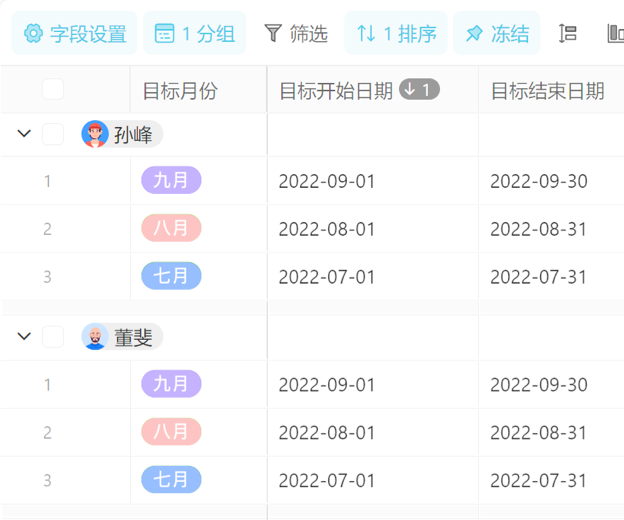Open the row height icon
Viewport: 624px width, 520px height.
point(568,34)
